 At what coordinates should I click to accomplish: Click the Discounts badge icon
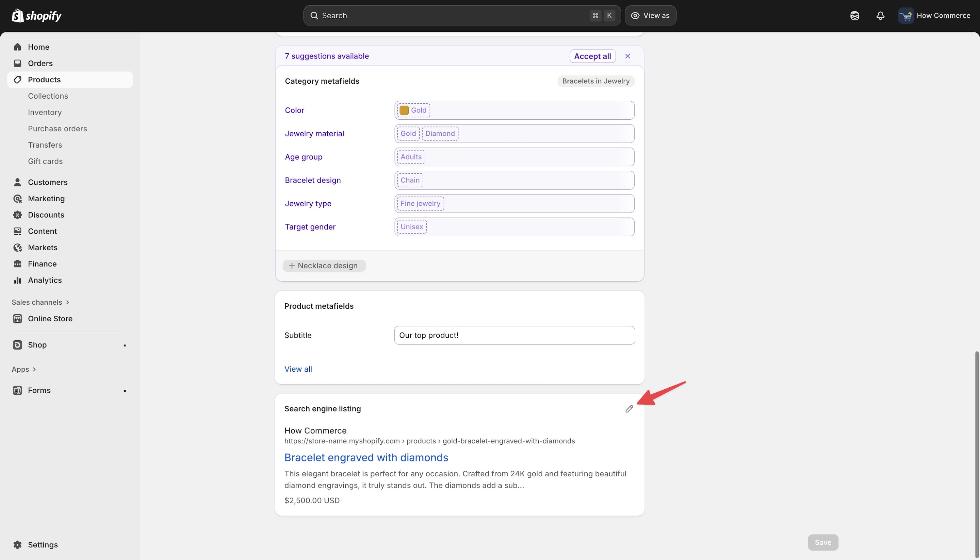17,215
